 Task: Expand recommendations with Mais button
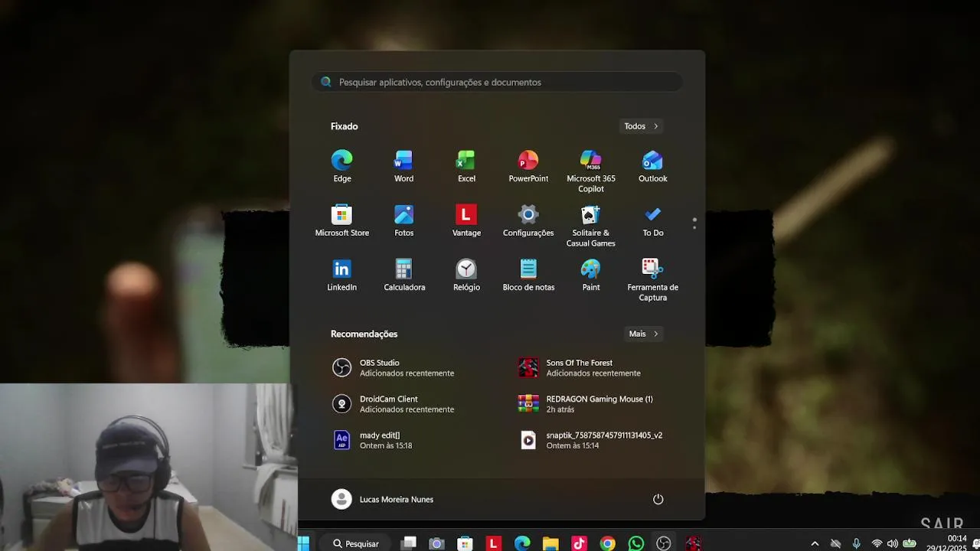[643, 334]
